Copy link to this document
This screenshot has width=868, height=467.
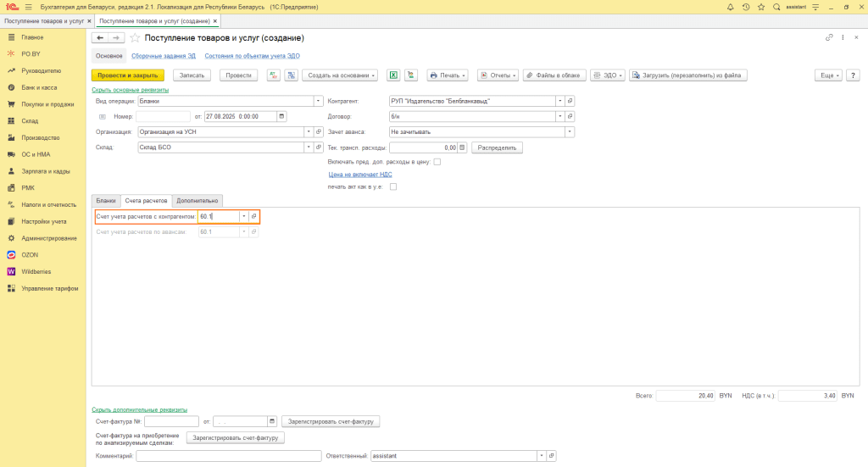click(829, 37)
